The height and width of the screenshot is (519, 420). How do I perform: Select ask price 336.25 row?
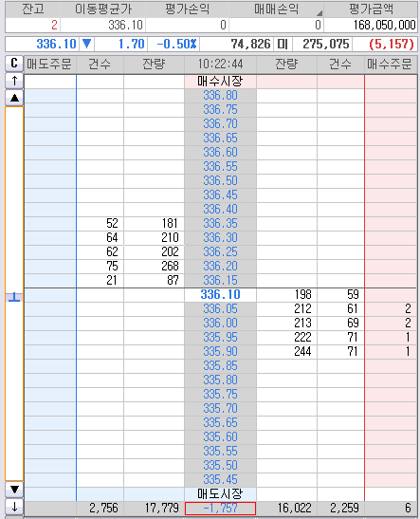click(220, 251)
